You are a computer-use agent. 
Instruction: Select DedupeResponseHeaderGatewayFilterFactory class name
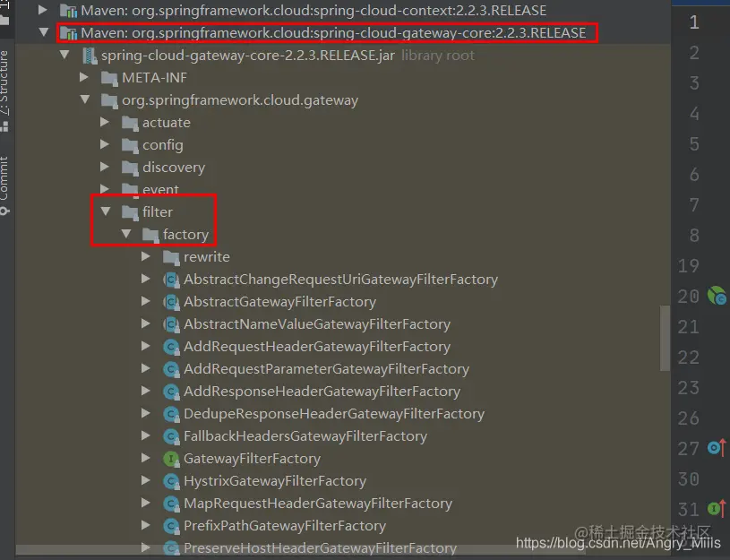[334, 413]
